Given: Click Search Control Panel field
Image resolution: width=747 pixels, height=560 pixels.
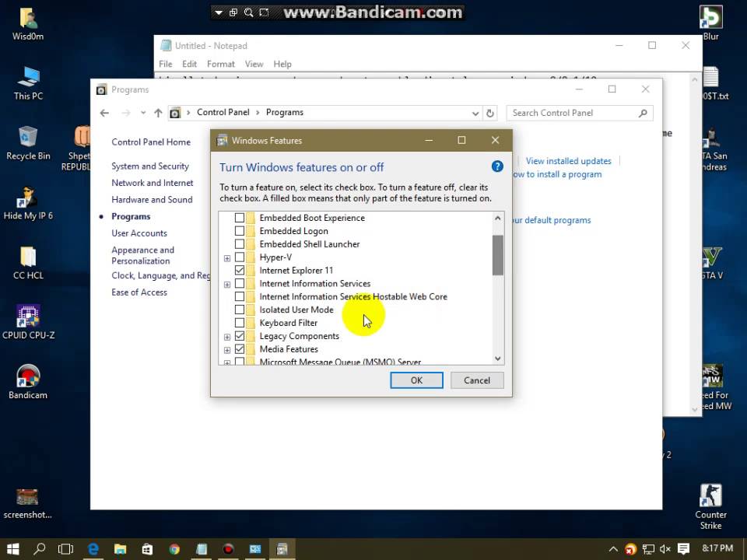Looking at the screenshot, I should point(579,113).
